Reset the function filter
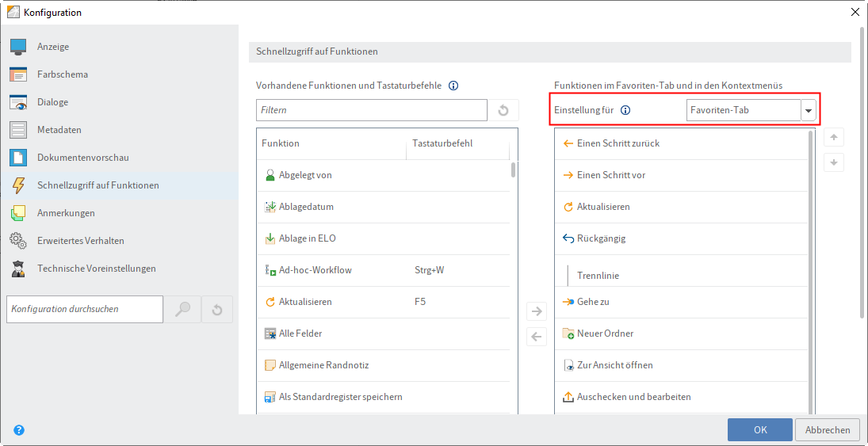 (x=503, y=110)
